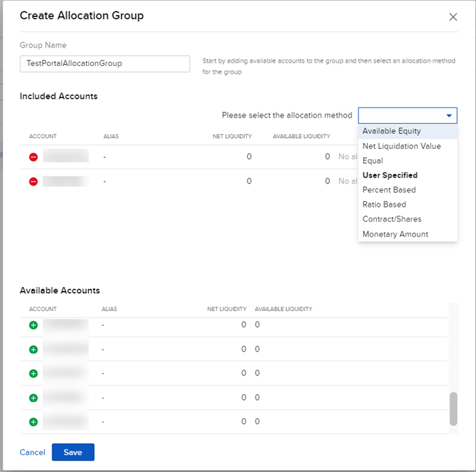Screen dimensions: 476x472
Task: Add fifth available account with green plus
Action: point(33,422)
